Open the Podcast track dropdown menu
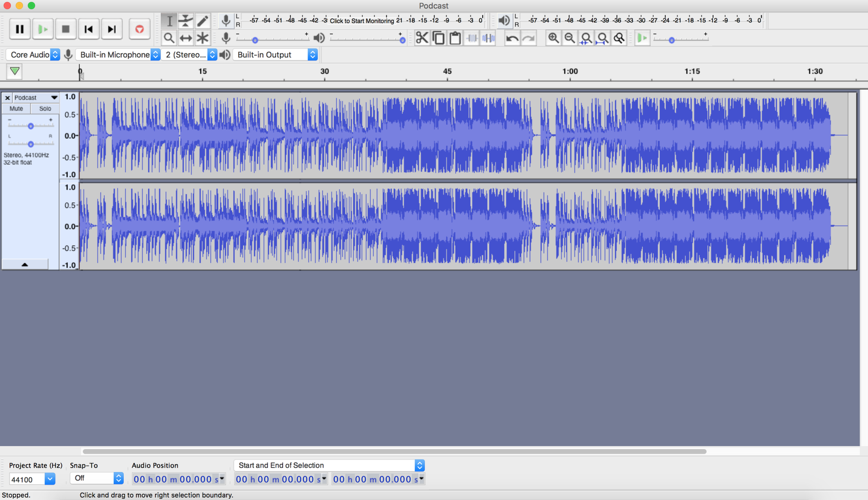This screenshot has width=868, height=500. [36, 98]
